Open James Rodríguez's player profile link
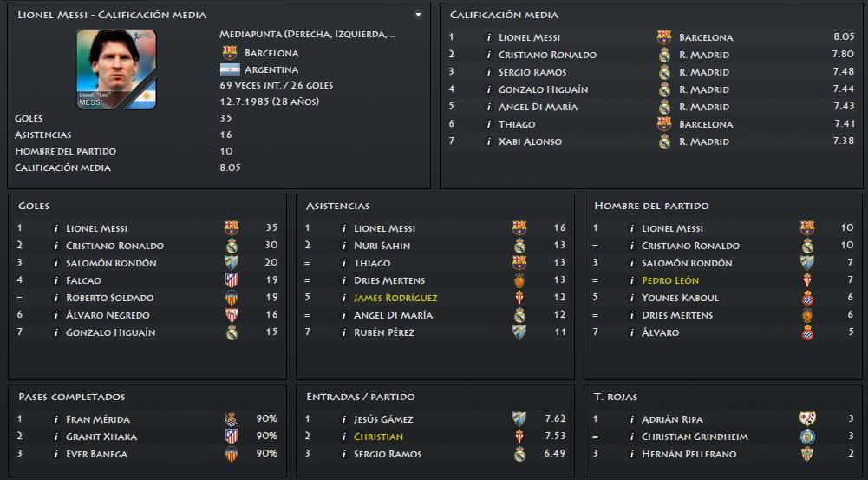The image size is (868, 480). coord(395,298)
